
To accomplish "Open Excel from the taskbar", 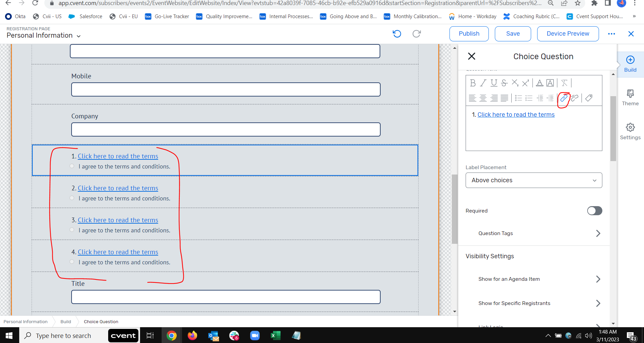I will pyautogui.click(x=275, y=336).
